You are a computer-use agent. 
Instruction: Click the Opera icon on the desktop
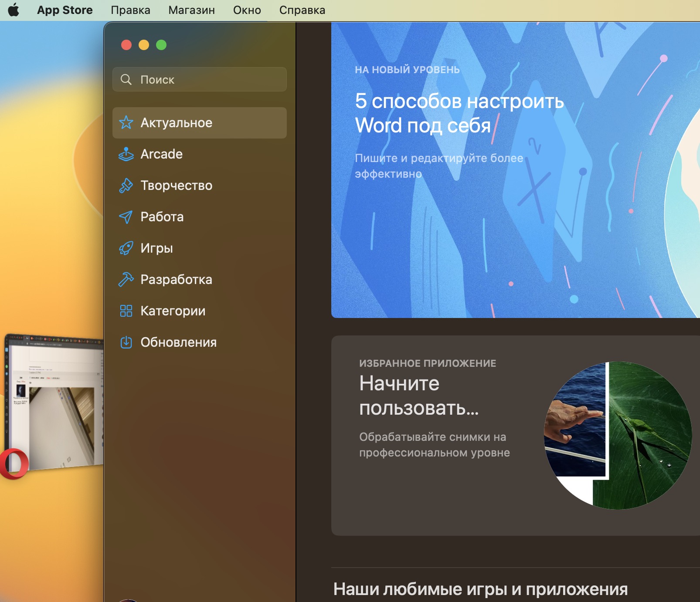point(14,463)
